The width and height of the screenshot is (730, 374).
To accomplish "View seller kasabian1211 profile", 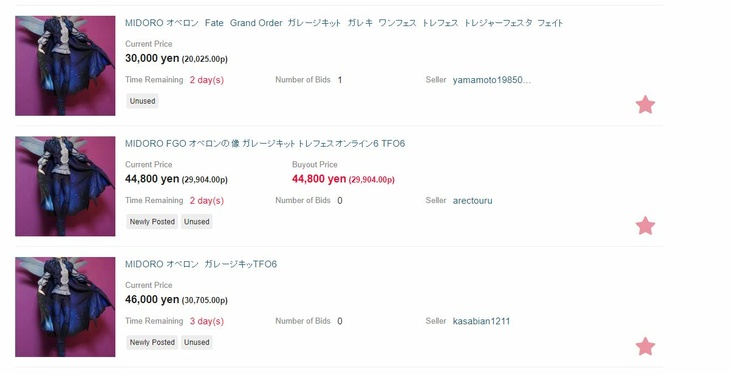I will (x=481, y=321).
